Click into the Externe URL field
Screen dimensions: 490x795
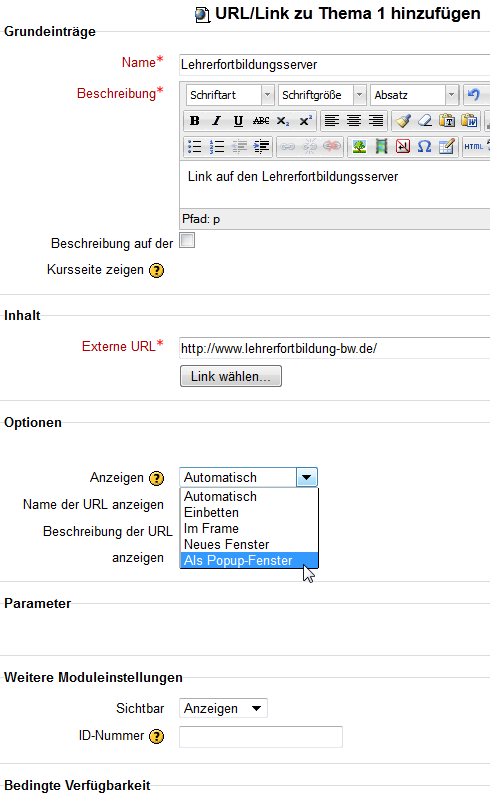click(x=335, y=348)
